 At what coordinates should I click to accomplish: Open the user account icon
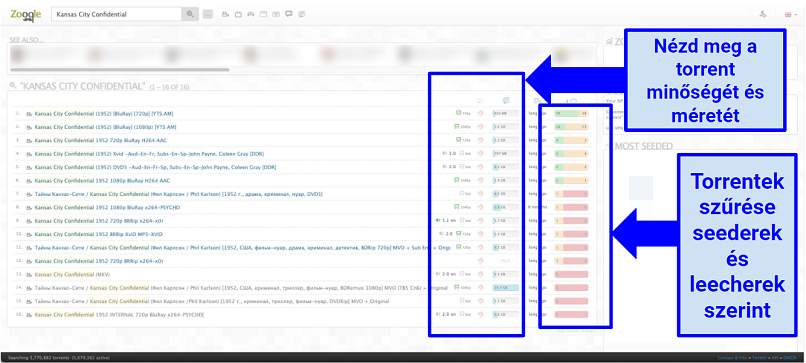pos(763,14)
